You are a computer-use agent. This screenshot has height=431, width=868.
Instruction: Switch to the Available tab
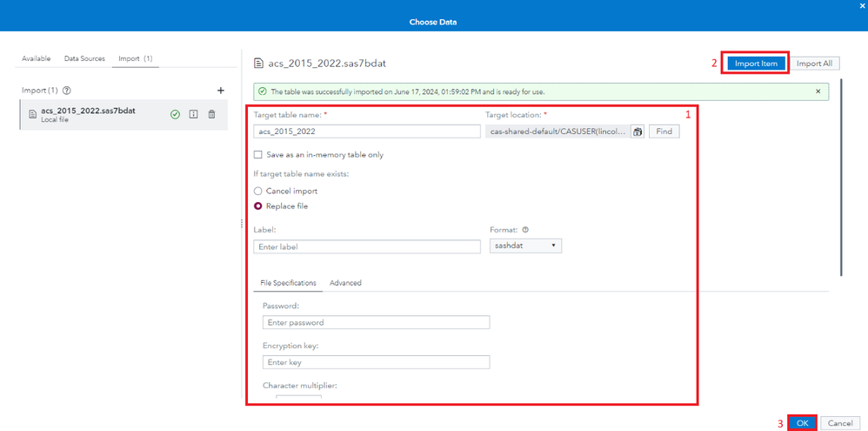(x=36, y=58)
